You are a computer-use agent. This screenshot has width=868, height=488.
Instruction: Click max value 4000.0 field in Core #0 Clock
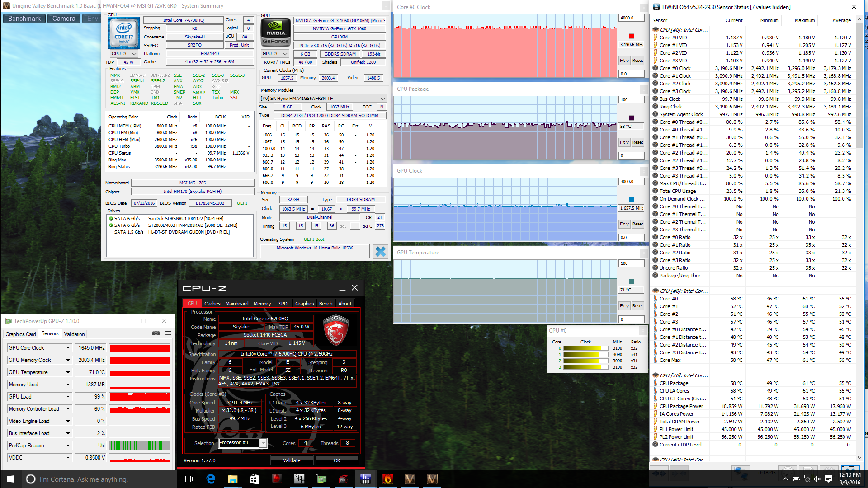631,18
